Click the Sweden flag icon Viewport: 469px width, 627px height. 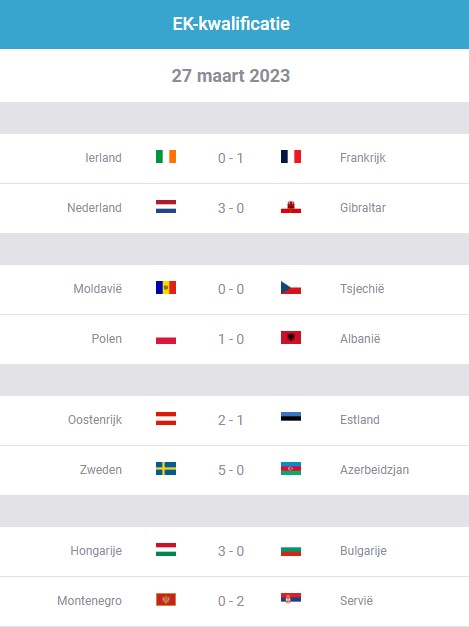click(x=166, y=468)
